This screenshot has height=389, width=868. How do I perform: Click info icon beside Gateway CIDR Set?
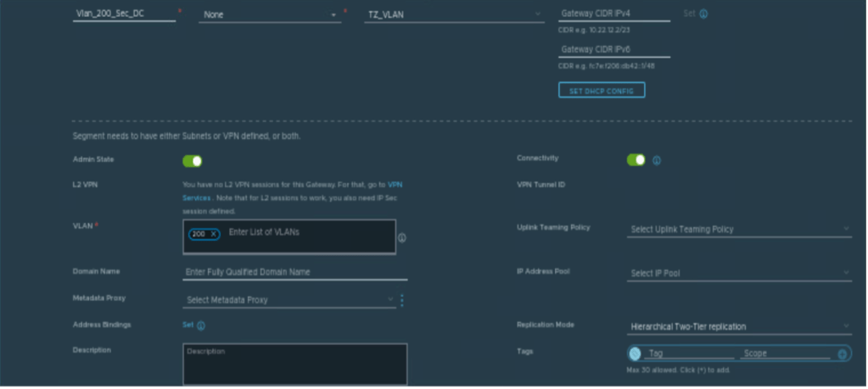pyautogui.click(x=703, y=14)
